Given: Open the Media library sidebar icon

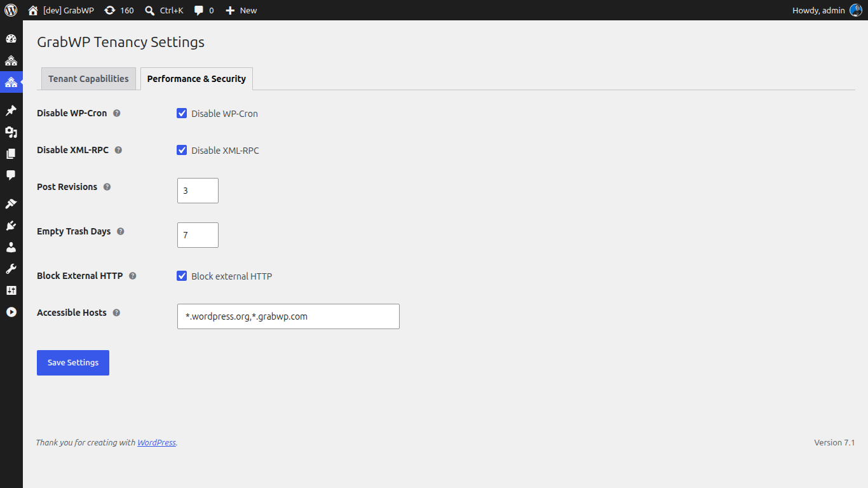Looking at the screenshot, I should tap(11, 132).
